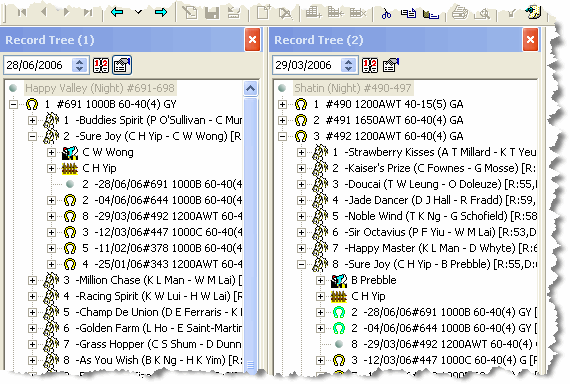The height and width of the screenshot is (384, 570).
Task: Go to next record toolbar button
Action: tap(66, 13)
